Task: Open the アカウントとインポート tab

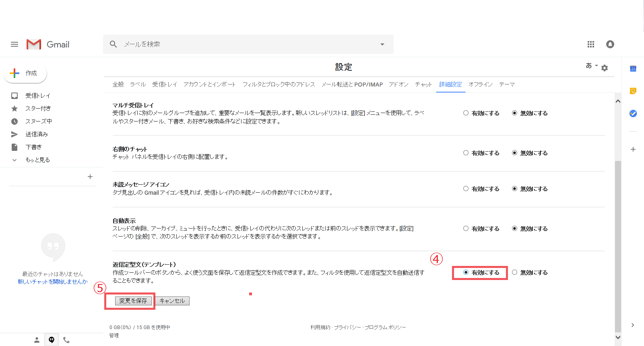Action: pyautogui.click(x=210, y=84)
